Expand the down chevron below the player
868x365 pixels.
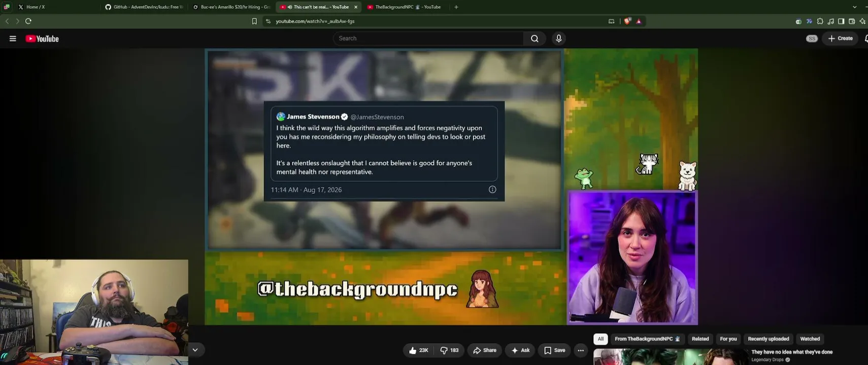(195, 350)
